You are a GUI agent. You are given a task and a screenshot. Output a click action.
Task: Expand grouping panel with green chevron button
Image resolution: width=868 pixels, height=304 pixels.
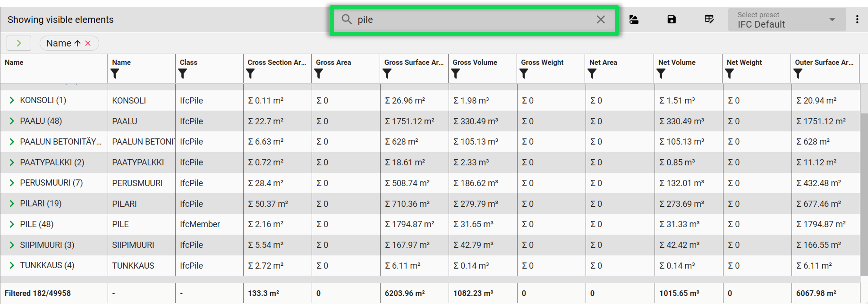(x=19, y=43)
